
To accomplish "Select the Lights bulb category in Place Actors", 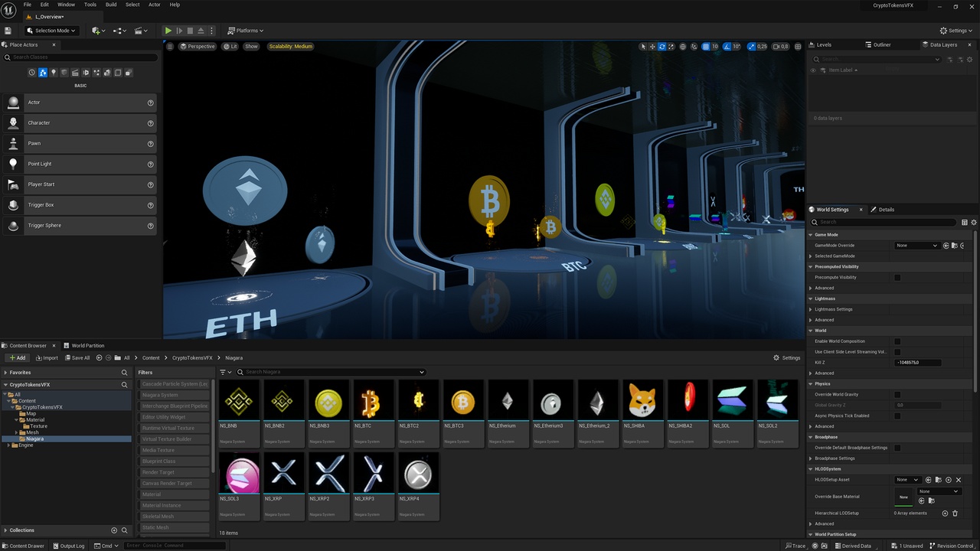I will (x=54, y=73).
